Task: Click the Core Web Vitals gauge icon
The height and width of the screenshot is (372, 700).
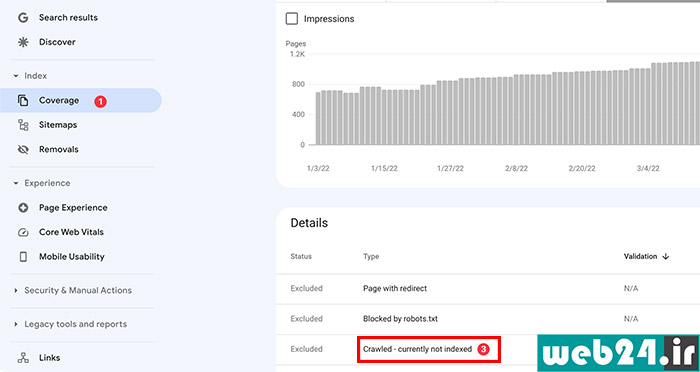Action: tap(23, 233)
